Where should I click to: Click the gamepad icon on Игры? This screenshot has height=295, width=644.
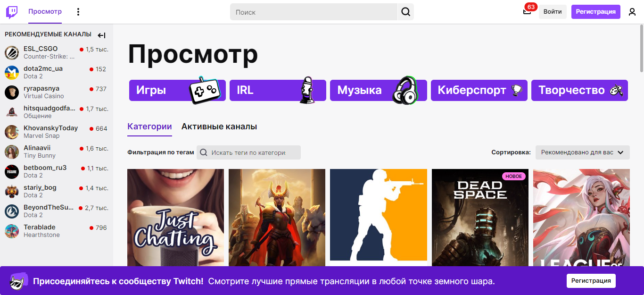pos(205,90)
